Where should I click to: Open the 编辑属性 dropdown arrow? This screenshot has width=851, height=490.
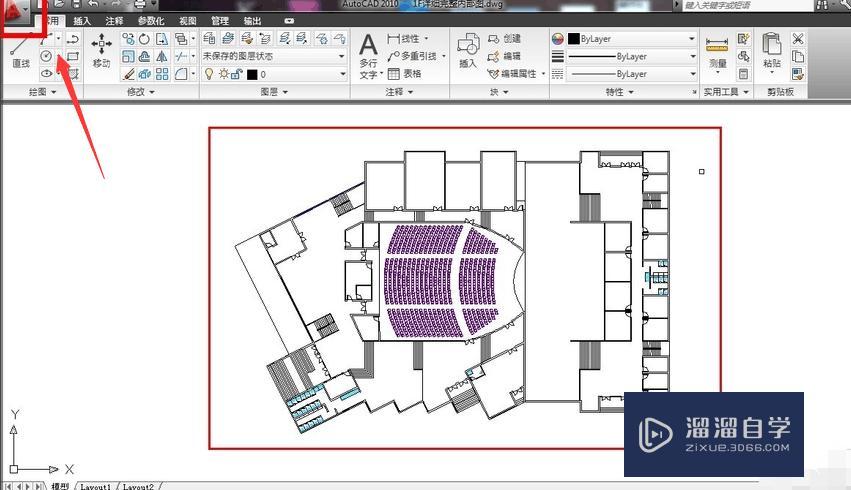pyautogui.click(x=543, y=74)
